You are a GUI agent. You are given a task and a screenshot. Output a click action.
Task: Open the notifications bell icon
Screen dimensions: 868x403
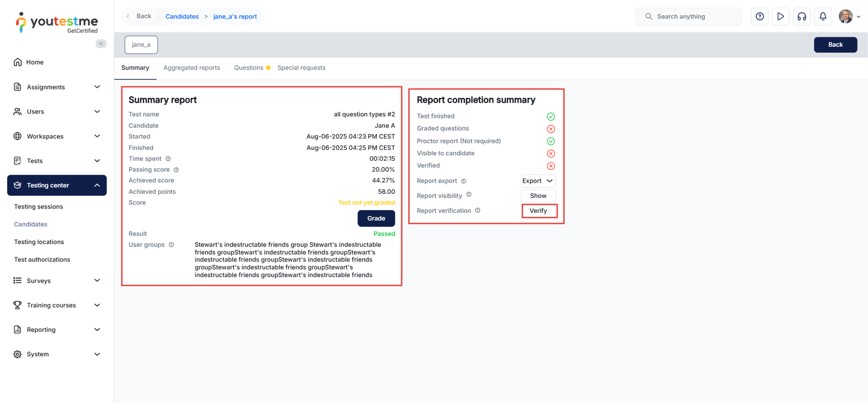tap(823, 16)
